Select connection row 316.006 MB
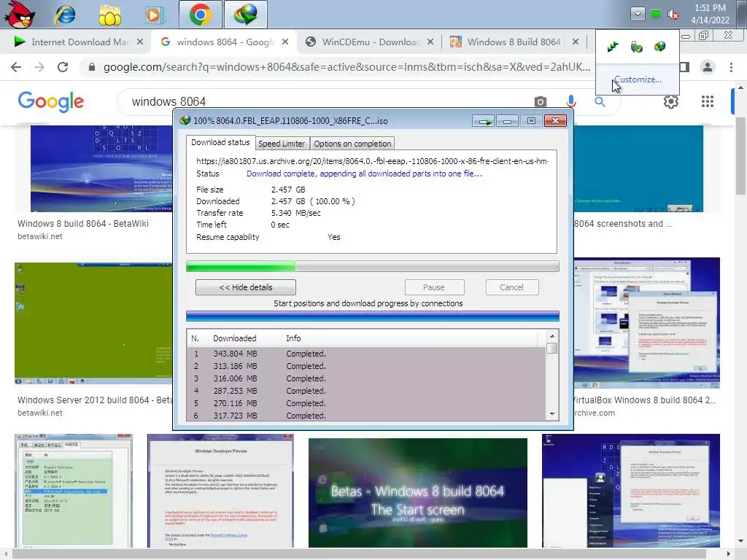 (x=366, y=378)
